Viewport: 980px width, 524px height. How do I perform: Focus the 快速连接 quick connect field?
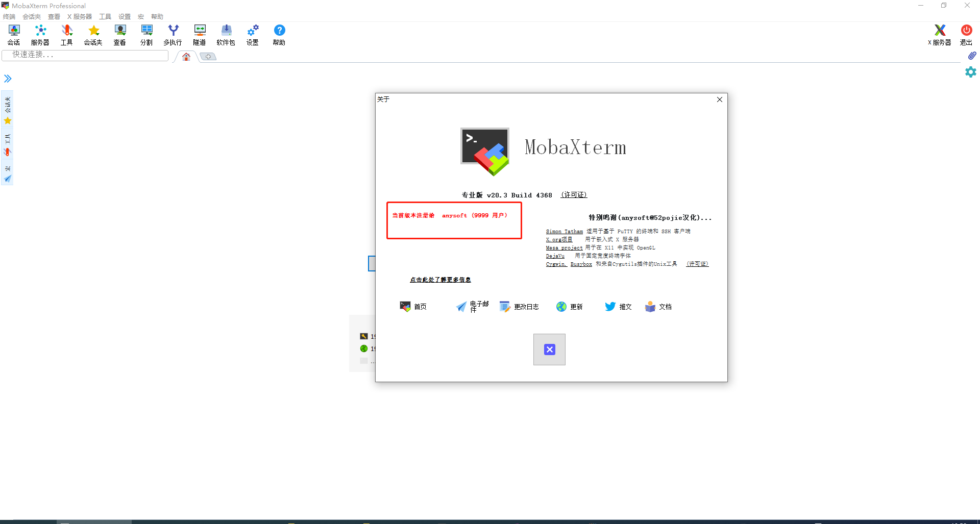tap(85, 55)
